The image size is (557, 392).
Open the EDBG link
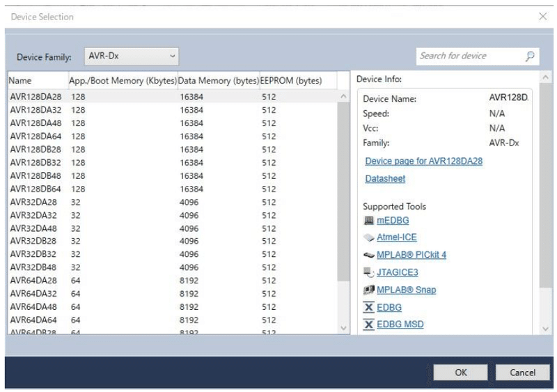[x=389, y=307]
